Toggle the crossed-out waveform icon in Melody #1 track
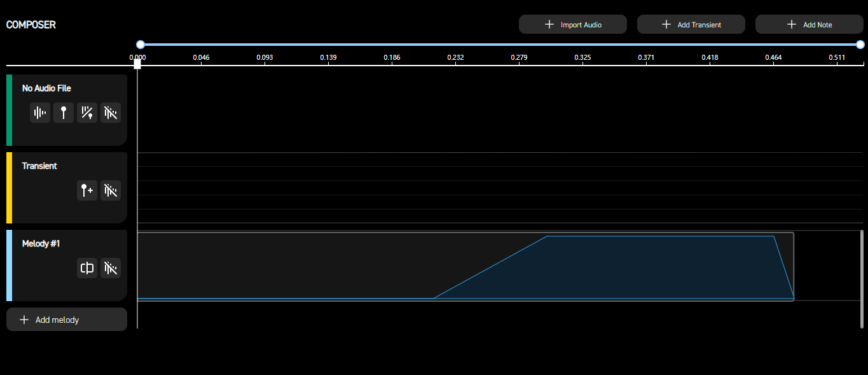 tap(111, 268)
